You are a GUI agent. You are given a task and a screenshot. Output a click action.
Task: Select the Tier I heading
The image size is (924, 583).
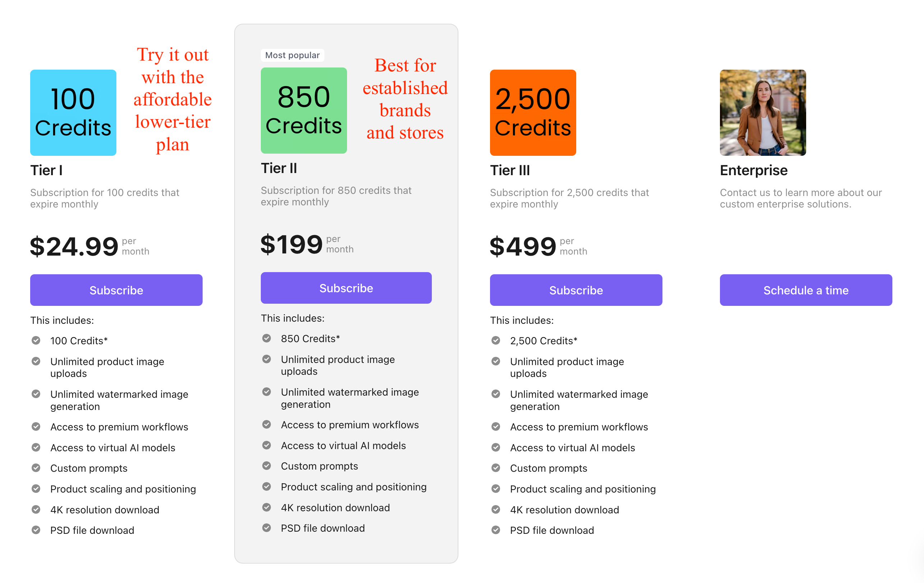pyautogui.click(x=46, y=170)
